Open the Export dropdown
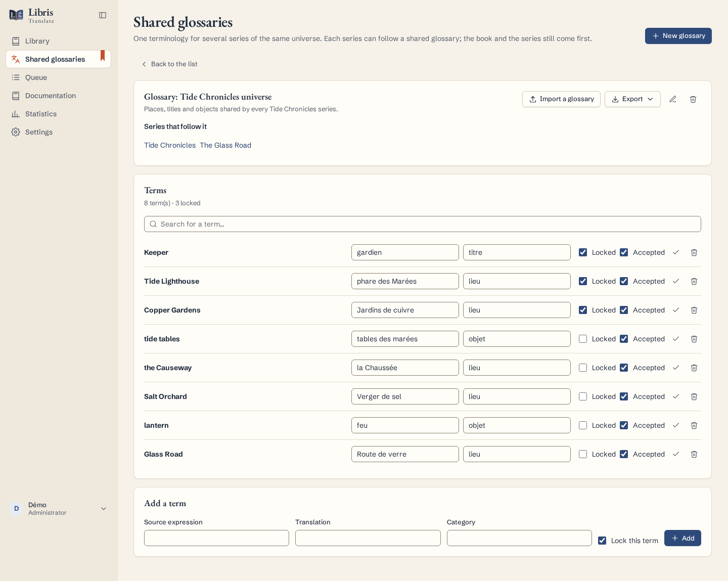 coord(632,99)
